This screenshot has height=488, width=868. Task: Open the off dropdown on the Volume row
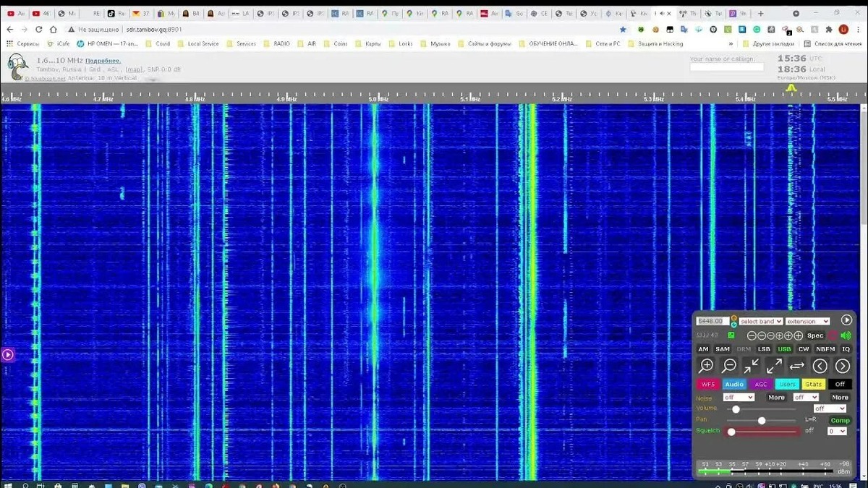[x=830, y=408]
